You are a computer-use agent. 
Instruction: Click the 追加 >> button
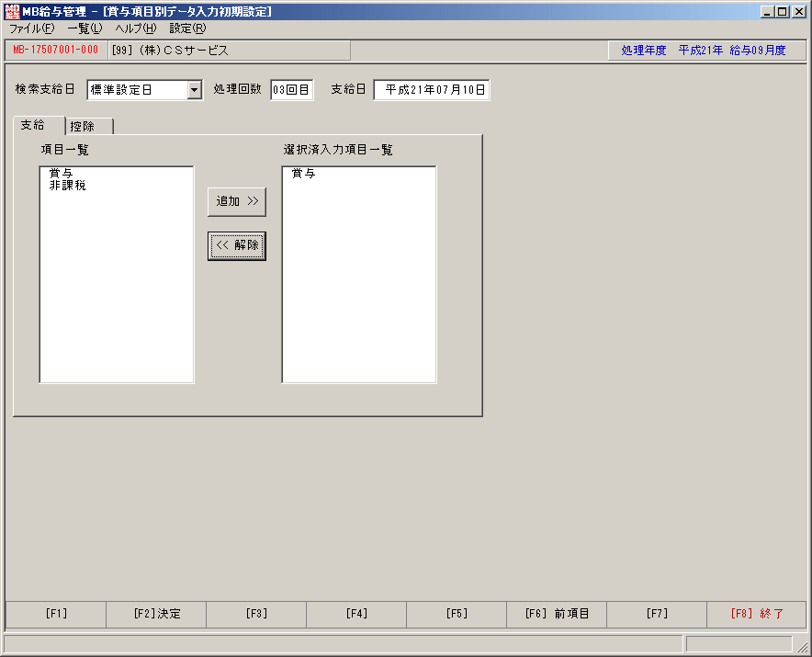click(237, 201)
